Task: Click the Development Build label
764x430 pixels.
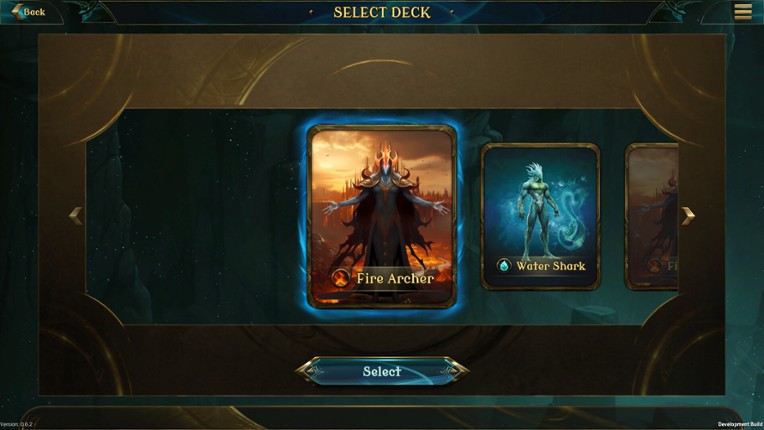Action: pos(740,425)
